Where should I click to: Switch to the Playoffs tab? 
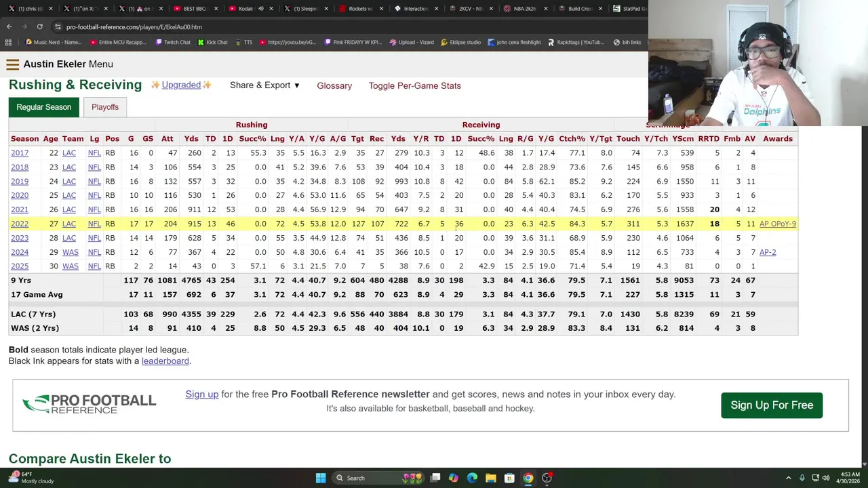[x=105, y=107]
